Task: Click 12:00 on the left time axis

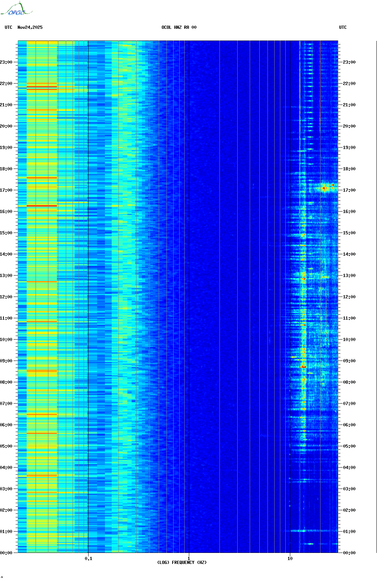Action: (6, 297)
